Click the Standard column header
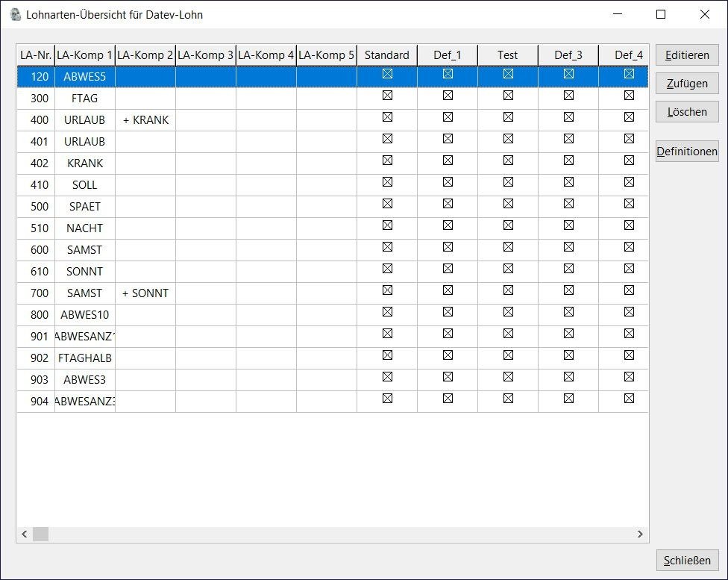The height and width of the screenshot is (580, 728). 386,55
